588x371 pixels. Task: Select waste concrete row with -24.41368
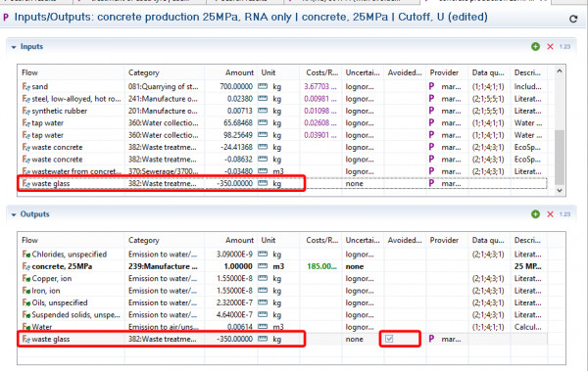click(282, 147)
